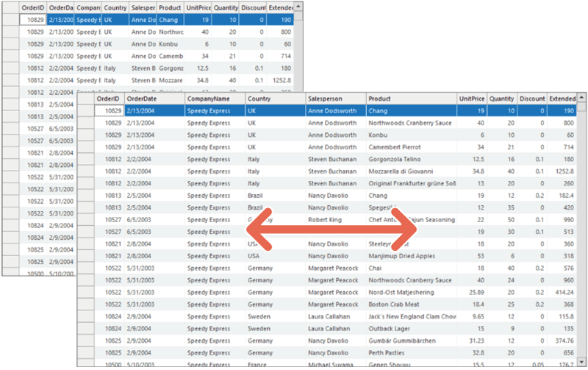
Task: Click the front grid's scroll-down arrow
Action: click(x=581, y=362)
